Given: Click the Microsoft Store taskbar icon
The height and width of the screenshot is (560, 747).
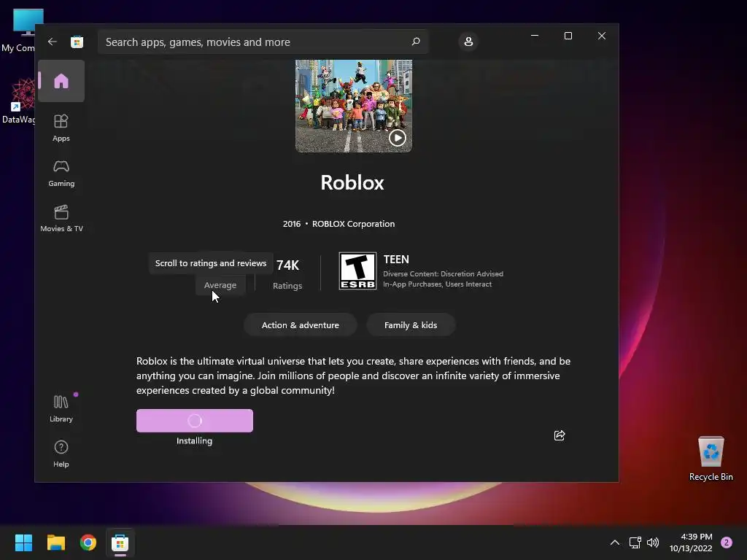Looking at the screenshot, I should pyautogui.click(x=120, y=542).
